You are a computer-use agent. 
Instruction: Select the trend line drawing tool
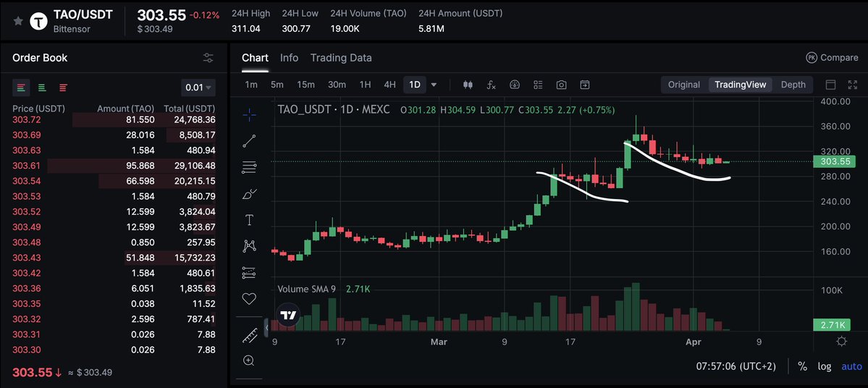[x=249, y=141]
